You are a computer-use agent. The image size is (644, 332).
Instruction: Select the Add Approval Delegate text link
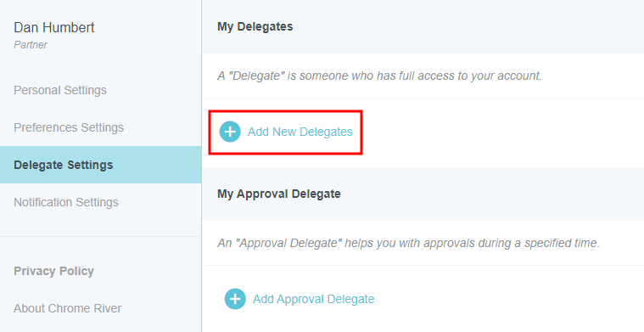point(313,299)
